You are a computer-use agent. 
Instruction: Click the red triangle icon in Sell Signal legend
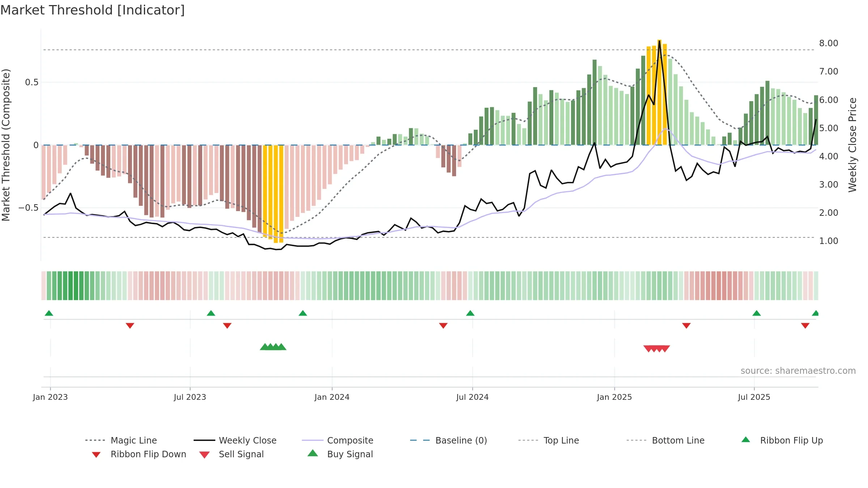tap(204, 455)
